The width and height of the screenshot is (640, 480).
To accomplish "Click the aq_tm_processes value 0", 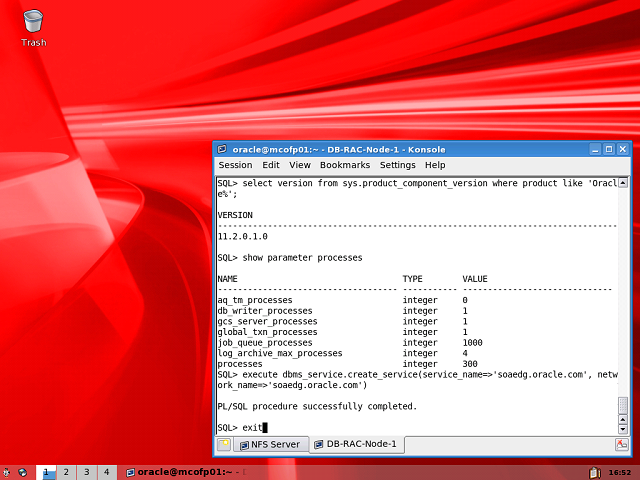I will (465, 300).
